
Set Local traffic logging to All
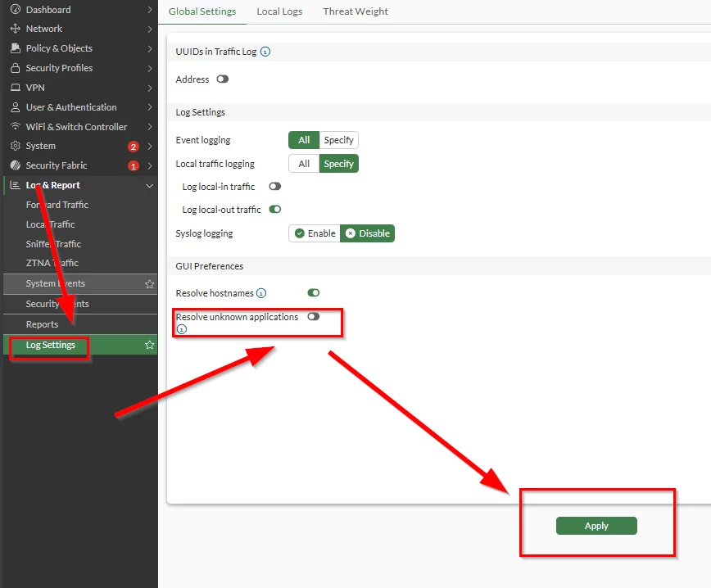coord(304,164)
